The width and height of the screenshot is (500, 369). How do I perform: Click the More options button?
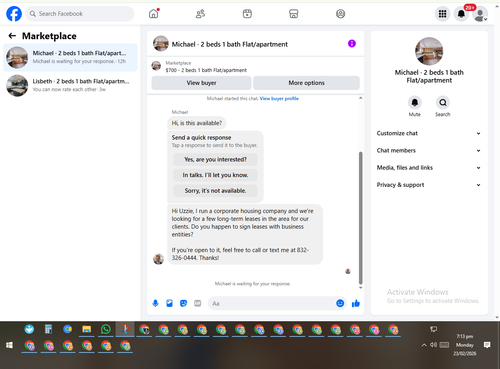point(306,83)
